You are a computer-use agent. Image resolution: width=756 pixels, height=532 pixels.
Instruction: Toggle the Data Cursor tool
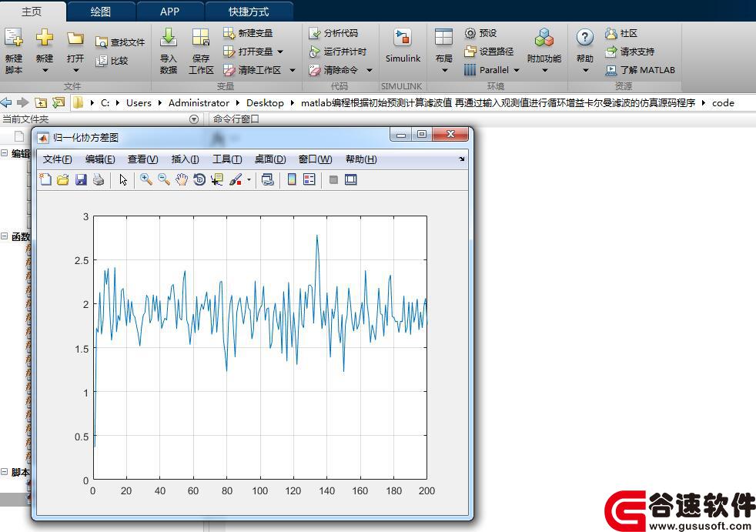pos(217,180)
